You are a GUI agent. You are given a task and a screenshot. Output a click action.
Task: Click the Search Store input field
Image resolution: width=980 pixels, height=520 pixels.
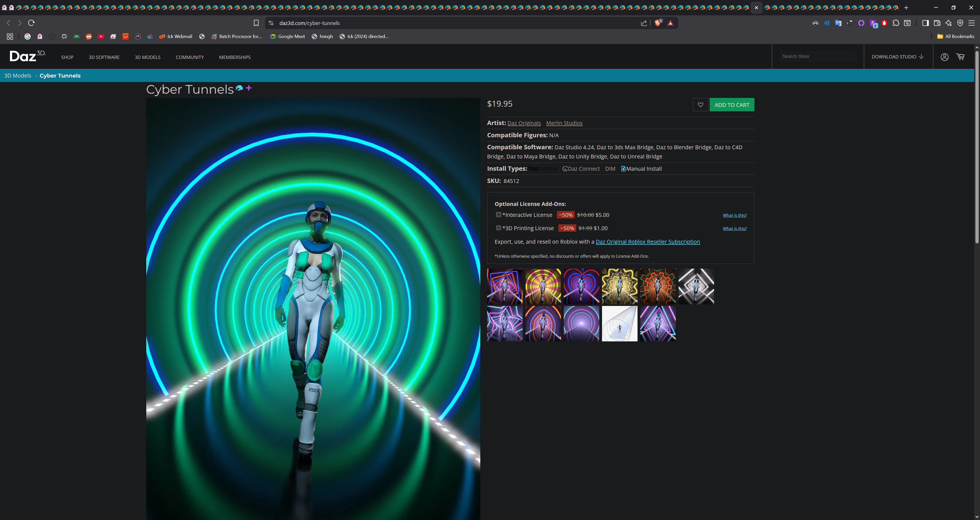[818, 56]
